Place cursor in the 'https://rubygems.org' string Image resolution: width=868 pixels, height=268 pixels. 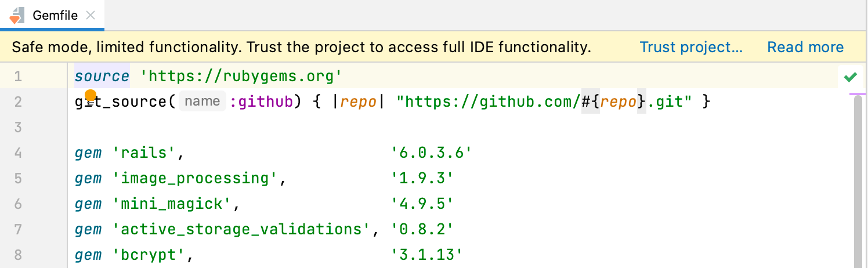pyautogui.click(x=242, y=77)
